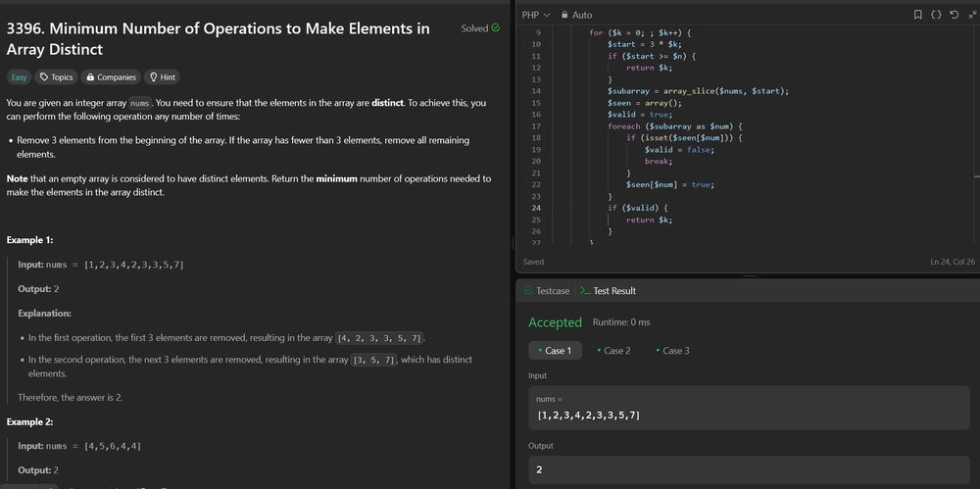
Task: Place cursor on return $k; at line 25
Action: point(649,220)
